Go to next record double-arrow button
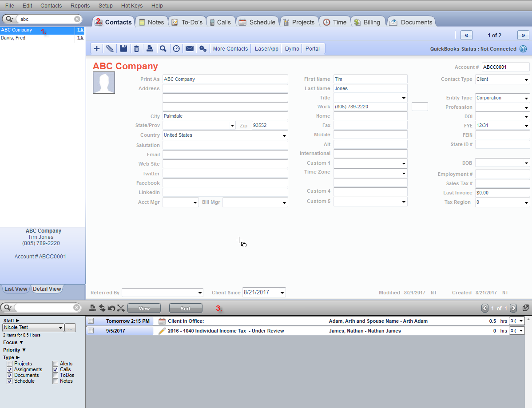532x408 pixels. [523, 35]
